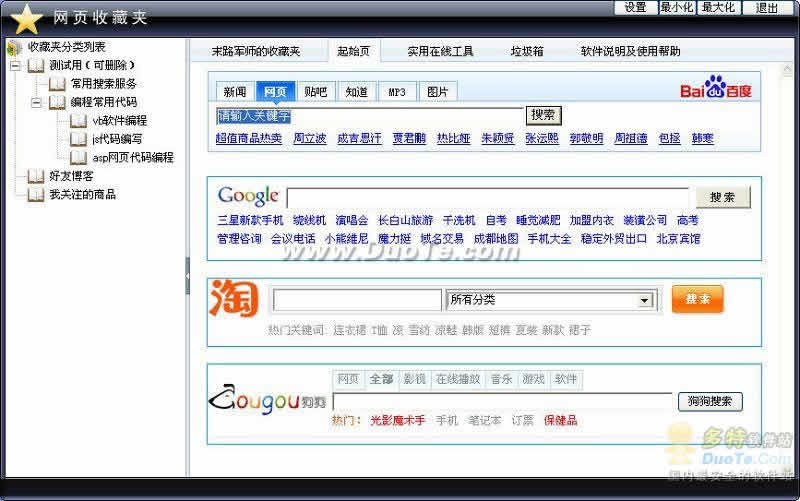Viewport: 800px width, 501px height.
Task: Click book icon beside 我关注的商品
Action: (36, 194)
